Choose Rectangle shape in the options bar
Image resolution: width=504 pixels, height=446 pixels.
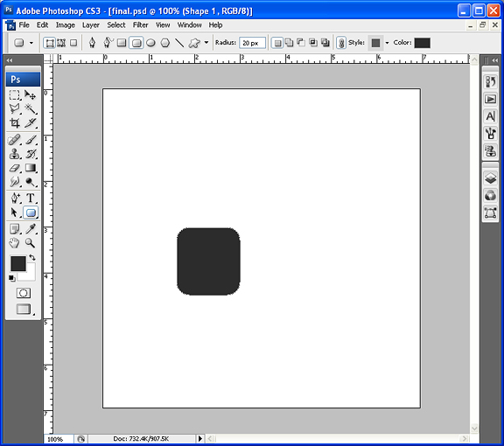pyautogui.click(x=122, y=43)
